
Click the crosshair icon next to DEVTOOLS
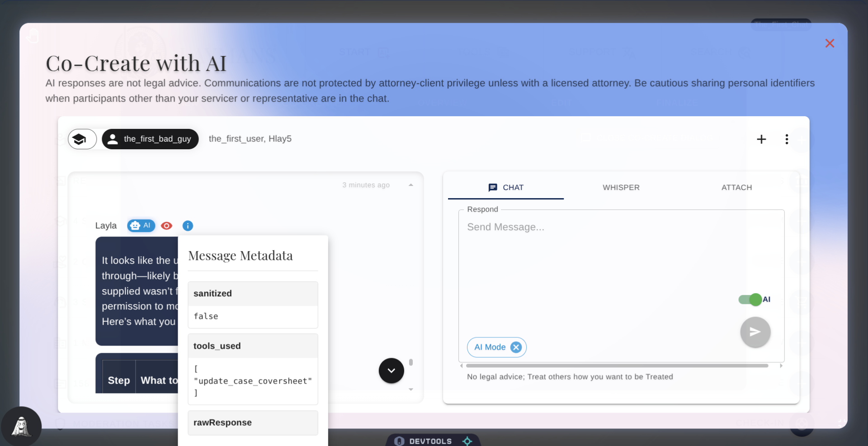point(467,441)
